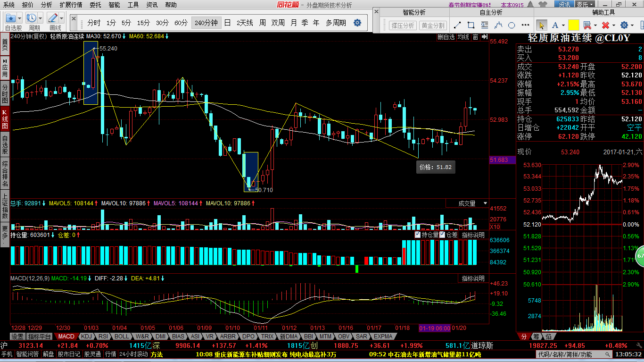644x362 pixels.
Task: Click the 撑压分析 button
Action: pos(403,25)
